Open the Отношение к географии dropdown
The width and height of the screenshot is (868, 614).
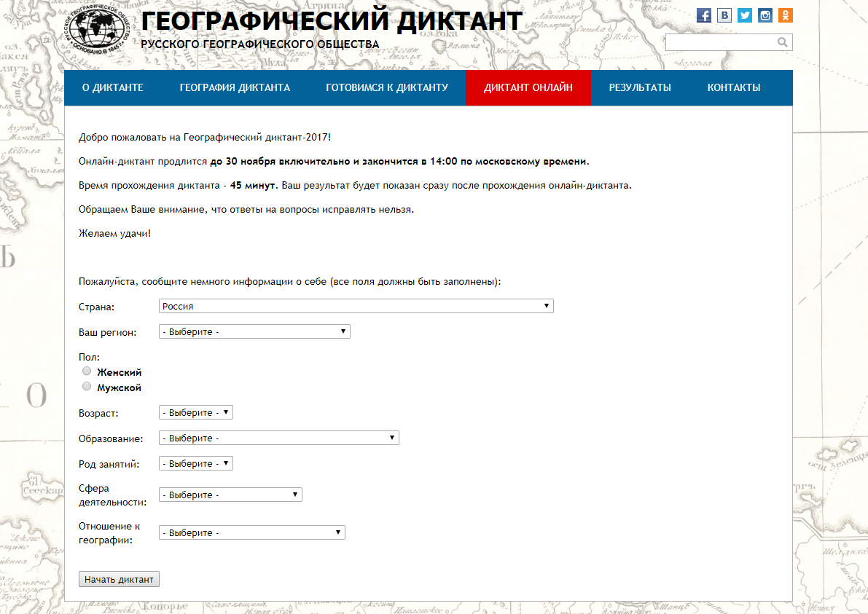(x=252, y=532)
